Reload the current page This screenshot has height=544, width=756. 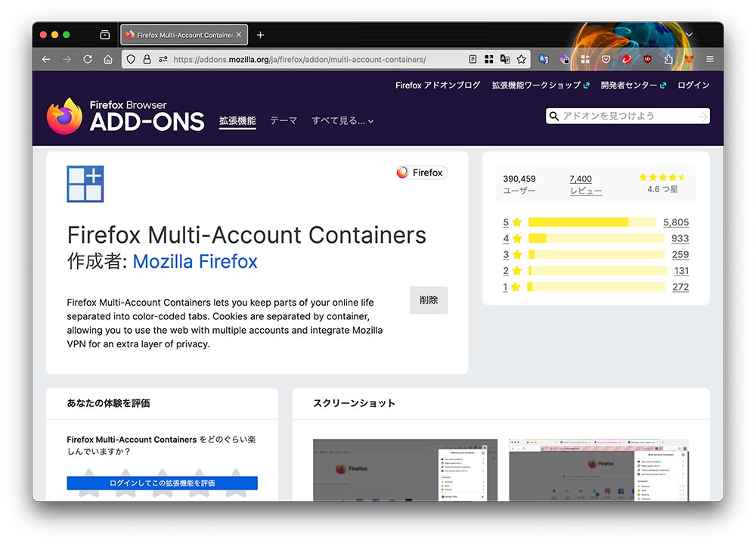[x=87, y=59]
